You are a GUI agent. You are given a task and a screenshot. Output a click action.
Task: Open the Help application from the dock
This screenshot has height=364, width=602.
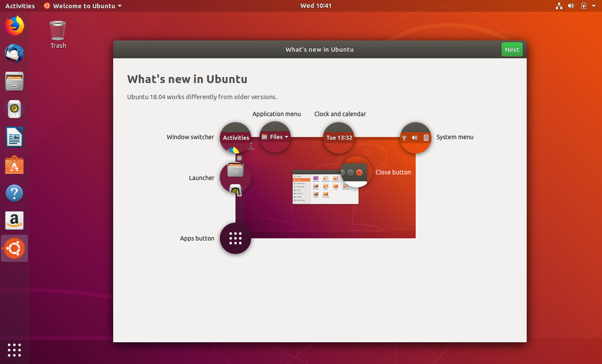(x=14, y=193)
